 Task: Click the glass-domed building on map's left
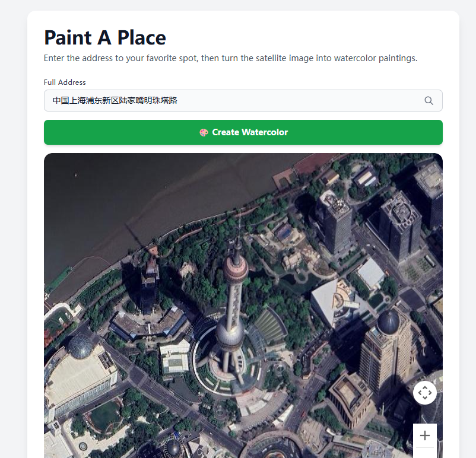(x=80, y=346)
